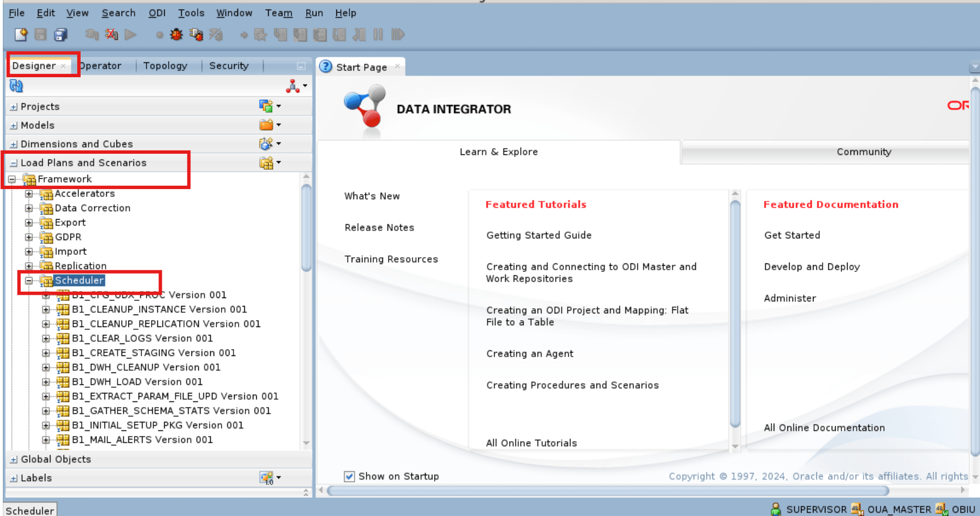The height and width of the screenshot is (516, 980).
Task: Open All Online Documentation
Action: click(x=824, y=427)
